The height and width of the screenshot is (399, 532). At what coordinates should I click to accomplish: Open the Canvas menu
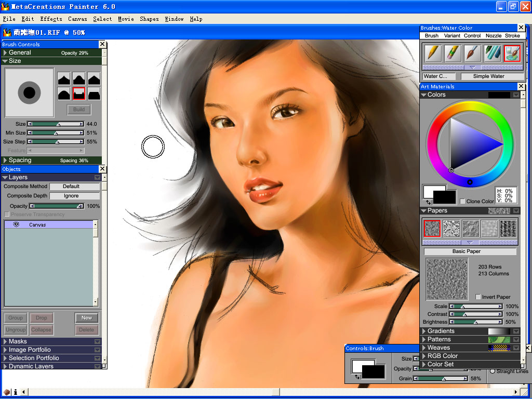point(77,19)
